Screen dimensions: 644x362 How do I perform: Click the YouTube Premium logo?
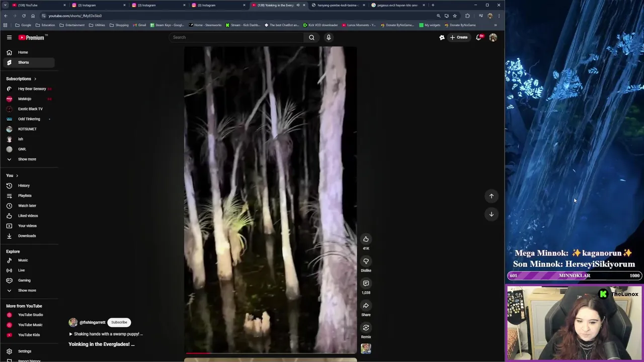(32, 37)
